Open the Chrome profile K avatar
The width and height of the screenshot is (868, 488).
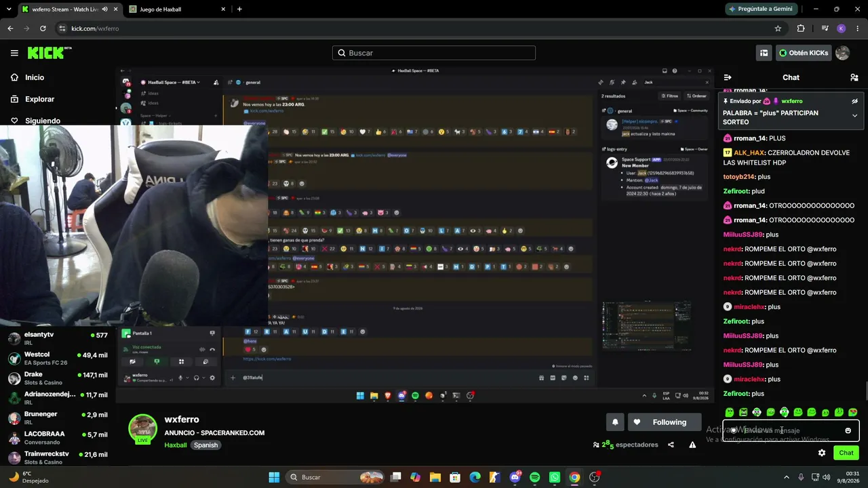click(x=841, y=28)
